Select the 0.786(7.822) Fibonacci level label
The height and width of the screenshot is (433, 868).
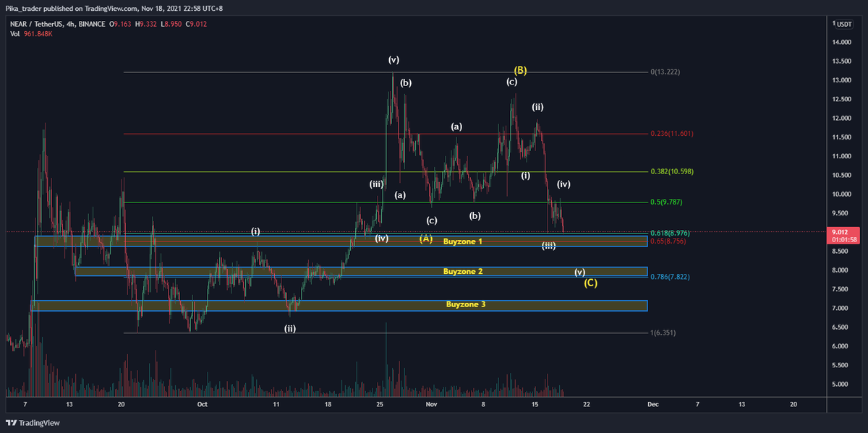pos(670,277)
